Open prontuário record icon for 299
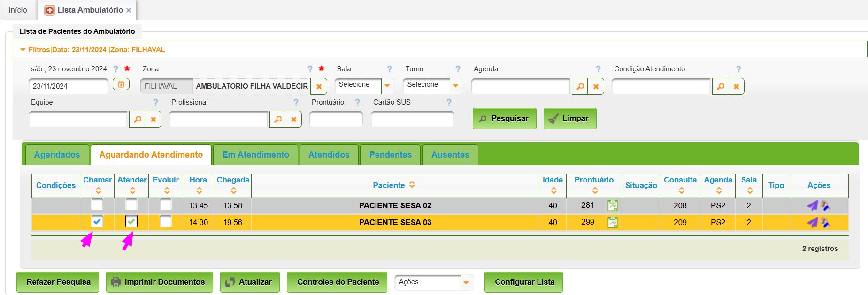 pyautogui.click(x=613, y=222)
